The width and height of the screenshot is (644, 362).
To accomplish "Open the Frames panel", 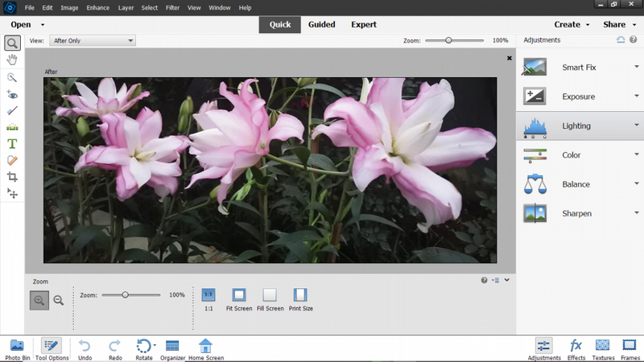I will coord(630,349).
